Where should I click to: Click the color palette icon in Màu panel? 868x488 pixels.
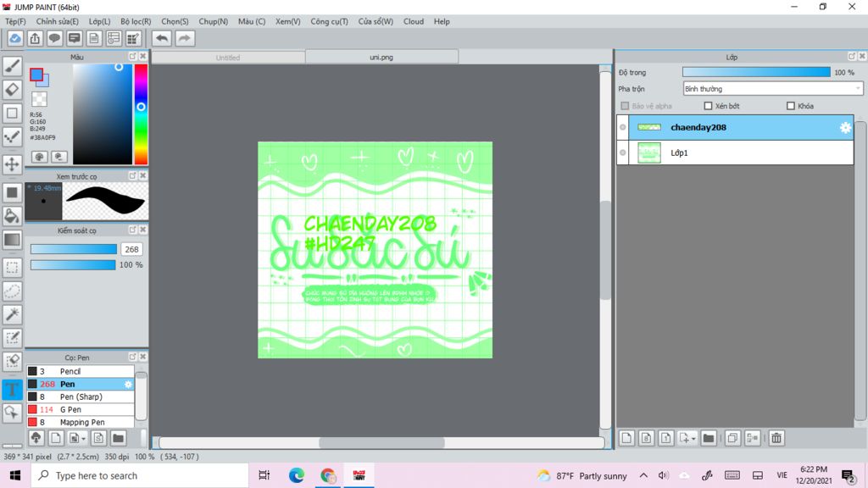39,157
